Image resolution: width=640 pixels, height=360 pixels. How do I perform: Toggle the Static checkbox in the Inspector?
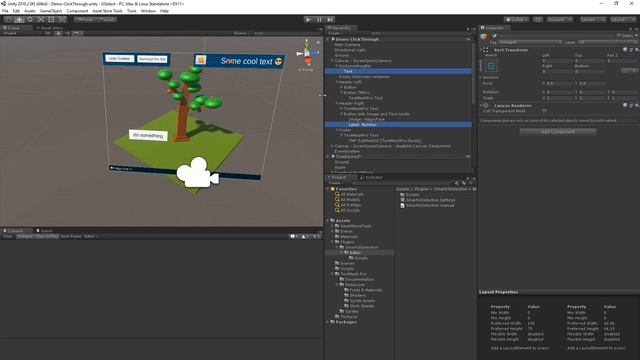(x=619, y=36)
